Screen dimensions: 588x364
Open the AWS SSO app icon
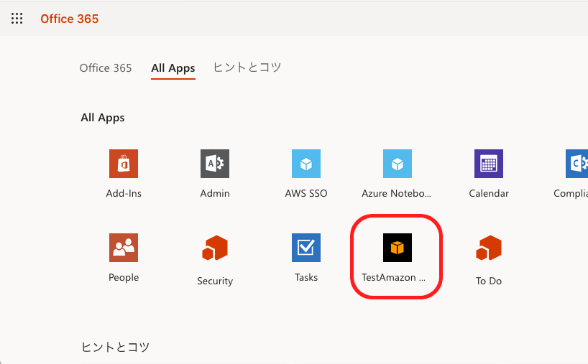(x=306, y=164)
